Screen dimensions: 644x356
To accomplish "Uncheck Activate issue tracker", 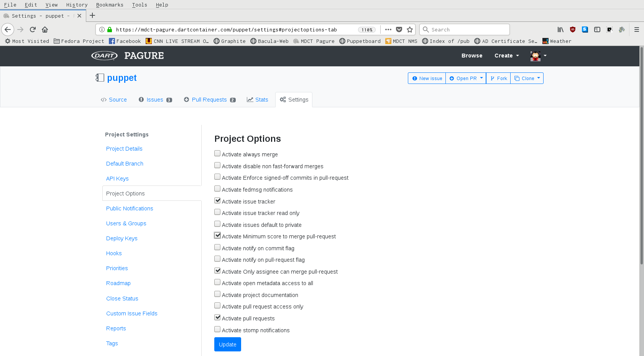I will [217, 201].
